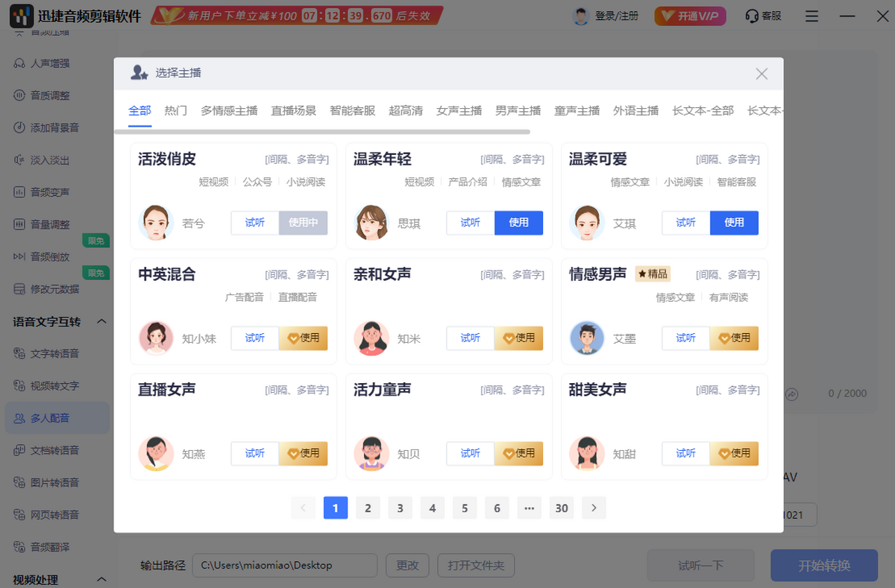Switch to the 男声主播 tab
The height and width of the screenshot is (588, 895).
coord(518,110)
